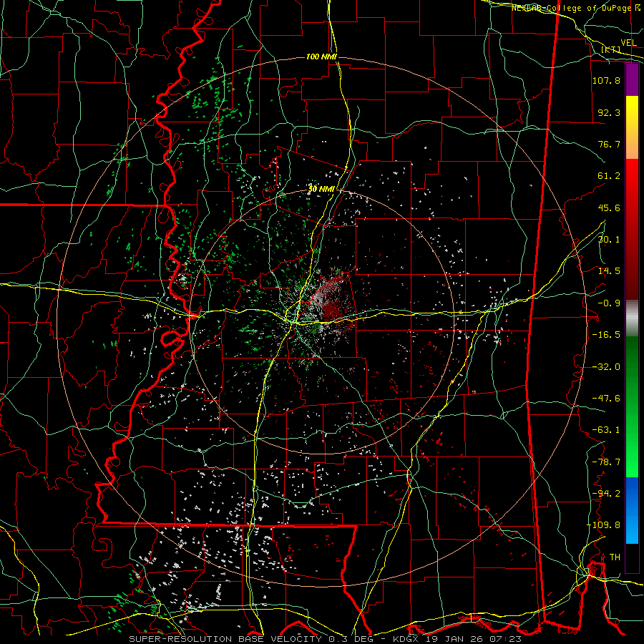Click the KT units label
644x644 pixels.
611,49
